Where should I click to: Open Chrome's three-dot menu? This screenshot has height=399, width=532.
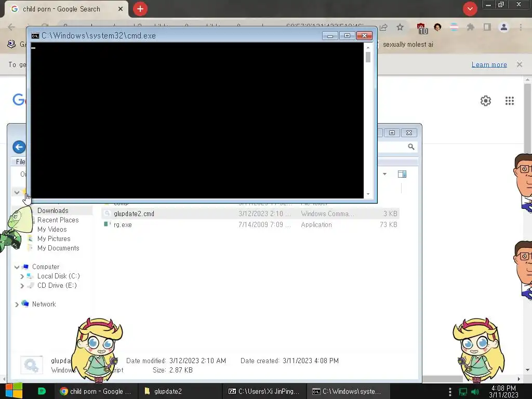[x=521, y=27]
